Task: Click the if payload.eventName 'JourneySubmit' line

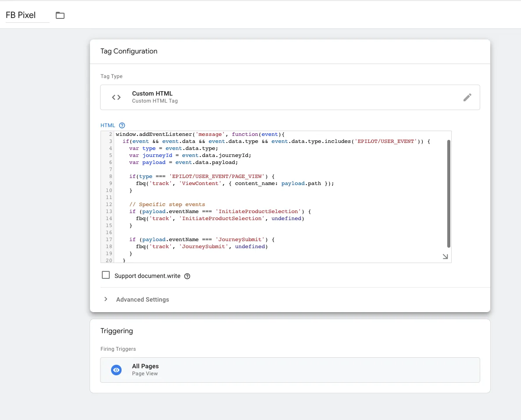Action: click(202, 240)
